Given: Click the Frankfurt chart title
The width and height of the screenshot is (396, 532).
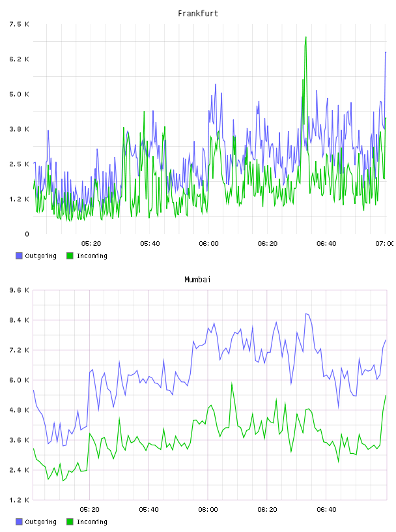Looking at the screenshot, I should (x=198, y=14).
